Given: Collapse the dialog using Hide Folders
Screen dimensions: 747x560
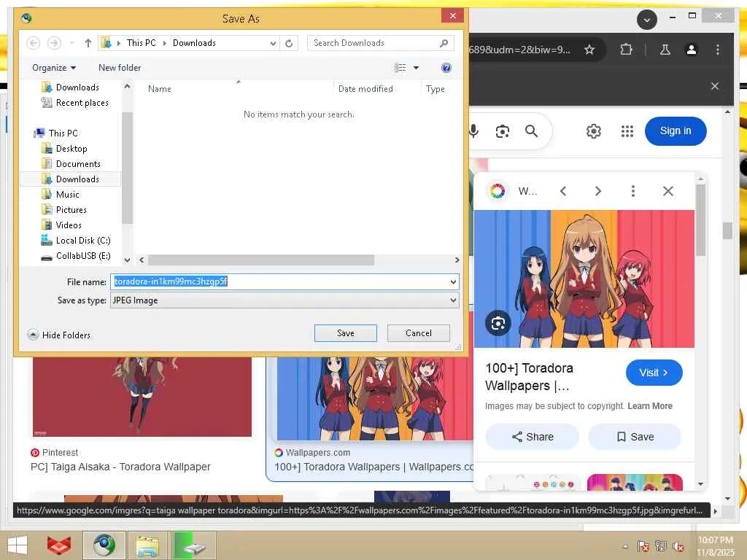Looking at the screenshot, I should pyautogui.click(x=59, y=335).
